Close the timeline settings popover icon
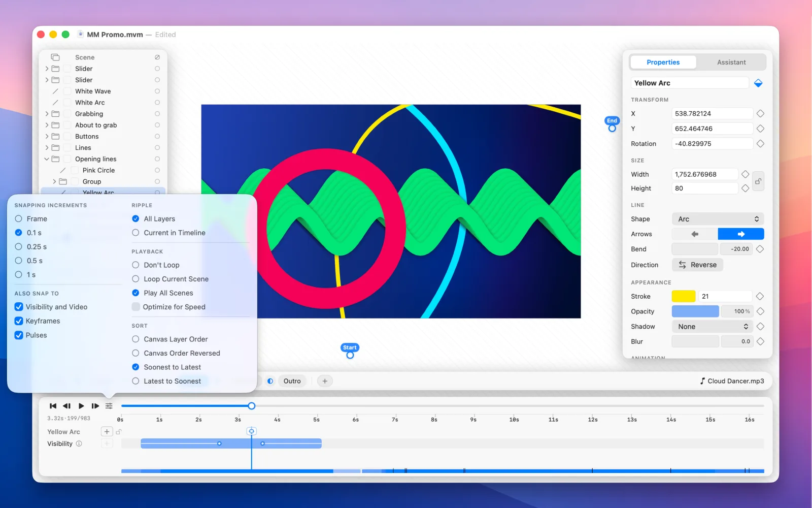The width and height of the screenshot is (812, 508). pyautogui.click(x=109, y=406)
